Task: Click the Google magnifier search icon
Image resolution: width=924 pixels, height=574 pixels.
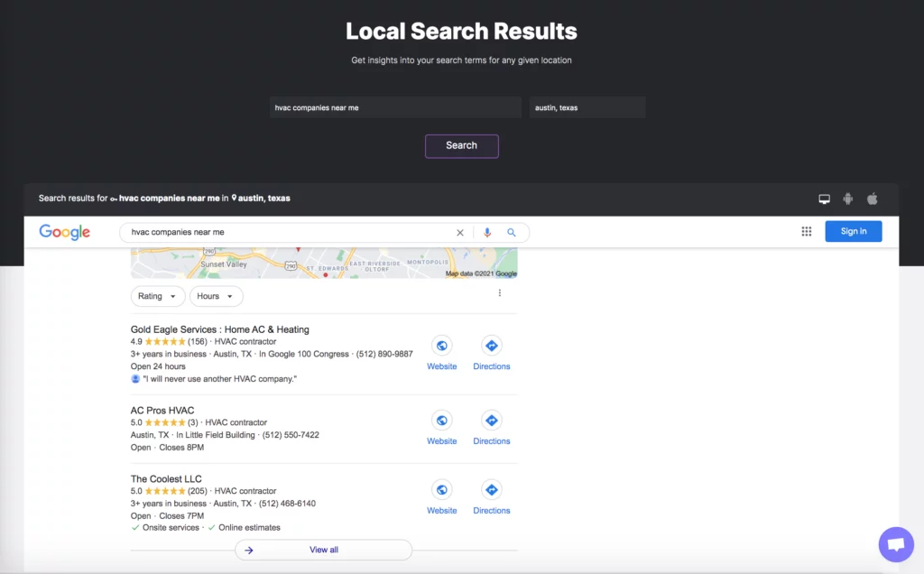Action: [512, 233]
